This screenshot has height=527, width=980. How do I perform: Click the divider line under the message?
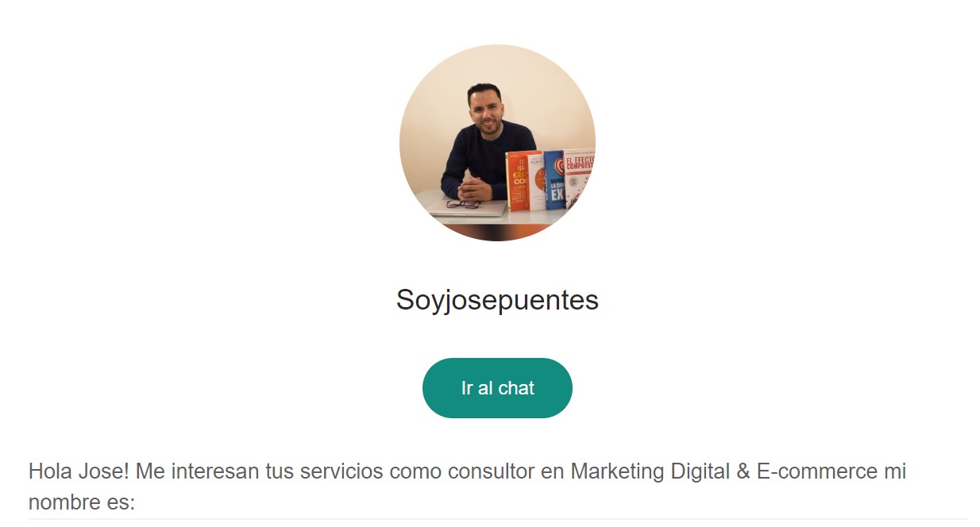pyautogui.click(x=497, y=519)
